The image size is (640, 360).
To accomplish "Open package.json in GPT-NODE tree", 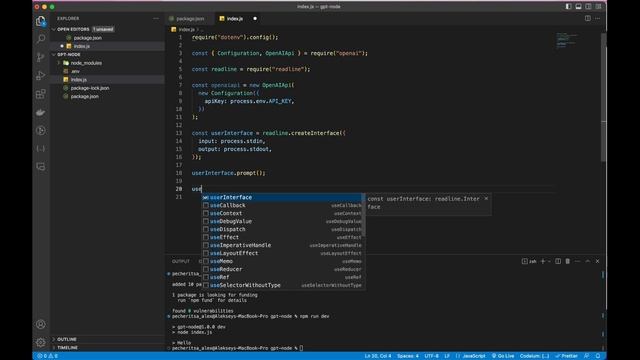I will pyautogui.click(x=84, y=96).
